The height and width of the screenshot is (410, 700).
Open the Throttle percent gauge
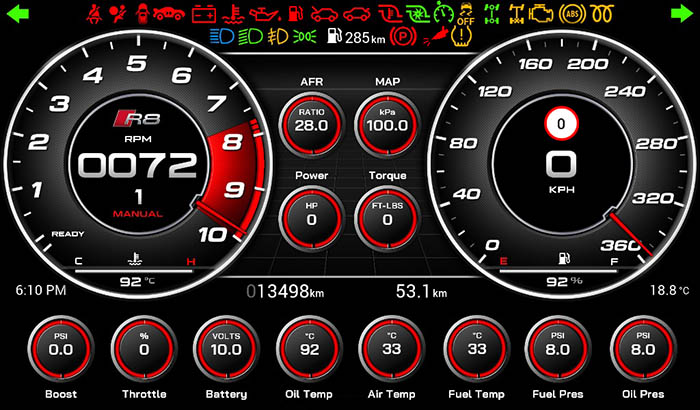[144, 348]
